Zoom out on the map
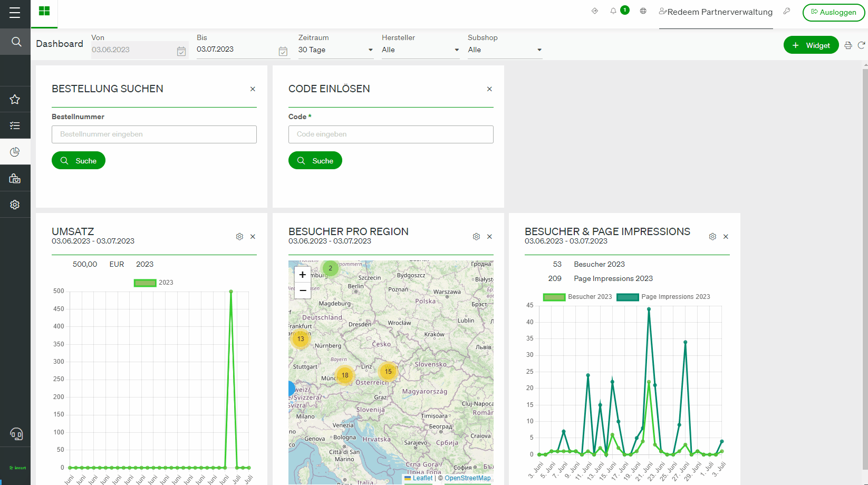 pyautogui.click(x=303, y=290)
